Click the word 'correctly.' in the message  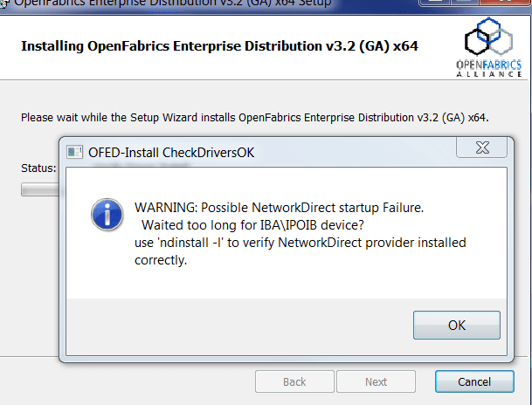pos(161,259)
